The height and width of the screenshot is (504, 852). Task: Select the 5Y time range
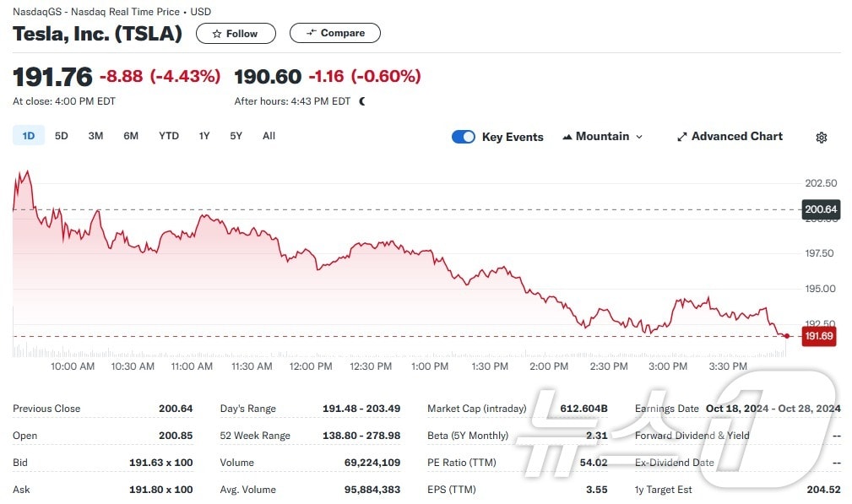tap(236, 135)
